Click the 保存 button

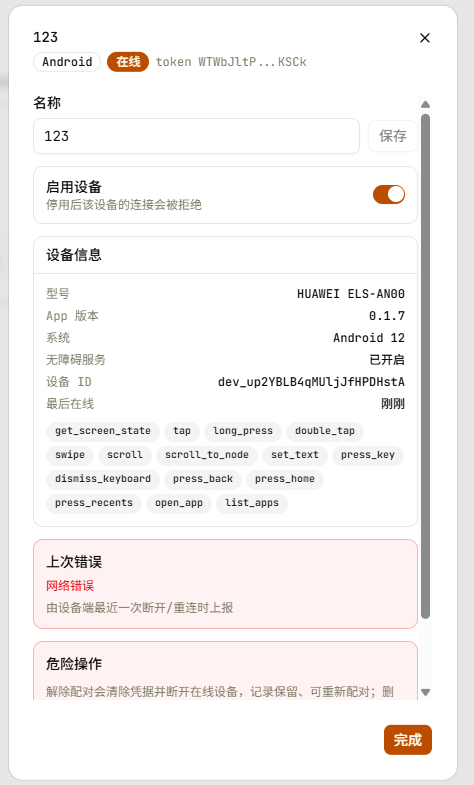[x=392, y=136]
